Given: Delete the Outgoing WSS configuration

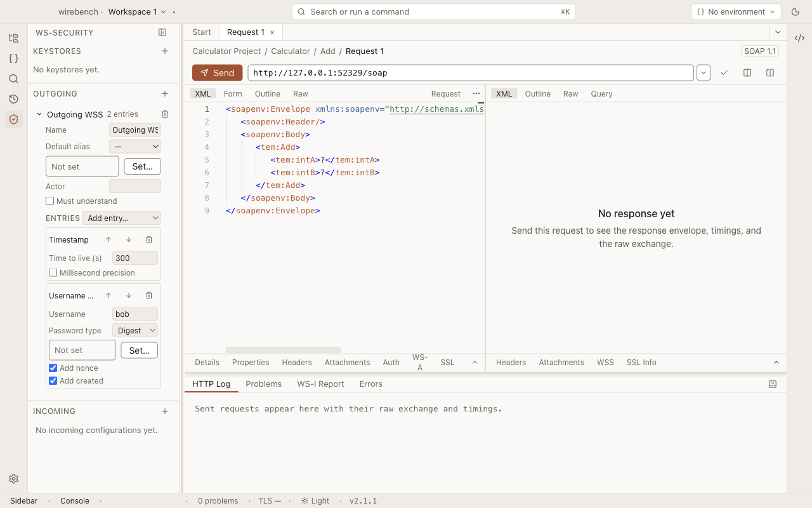Looking at the screenshot, I should coord(165,114).
